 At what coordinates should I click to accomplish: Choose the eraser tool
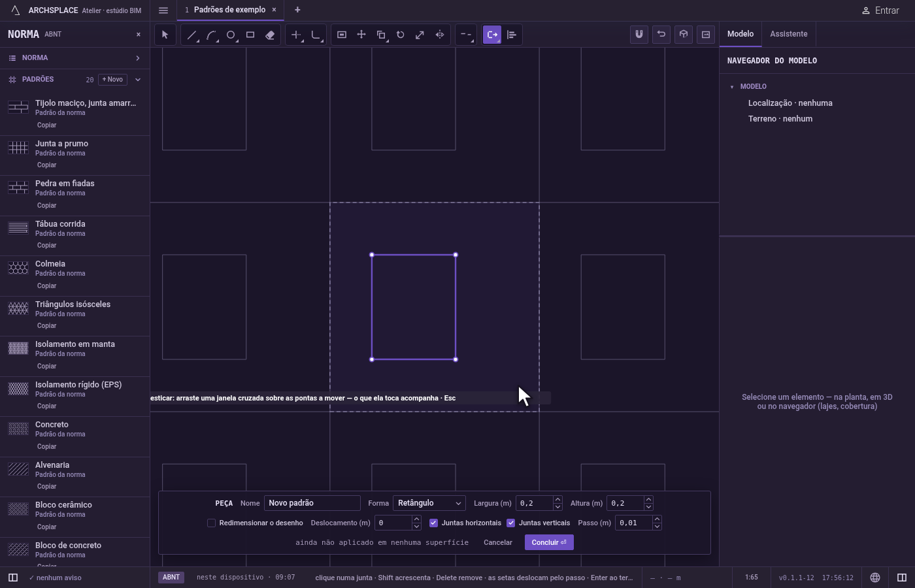(270, 35)
